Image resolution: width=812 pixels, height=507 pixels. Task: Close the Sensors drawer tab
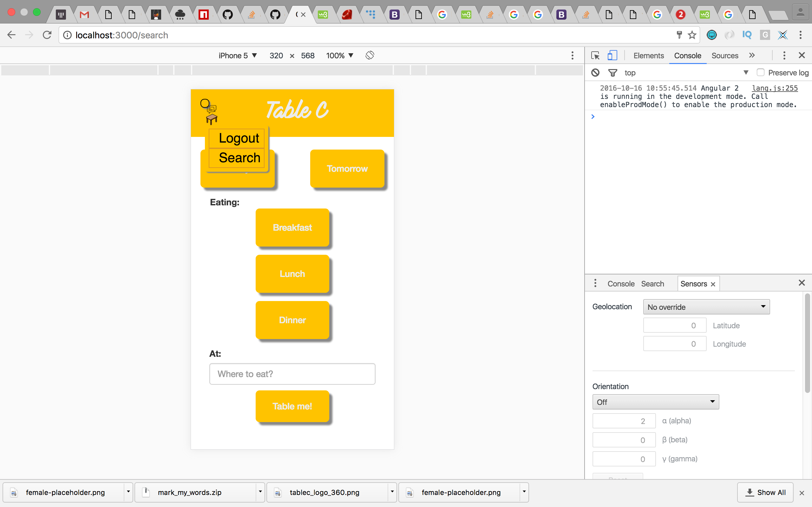713,284
